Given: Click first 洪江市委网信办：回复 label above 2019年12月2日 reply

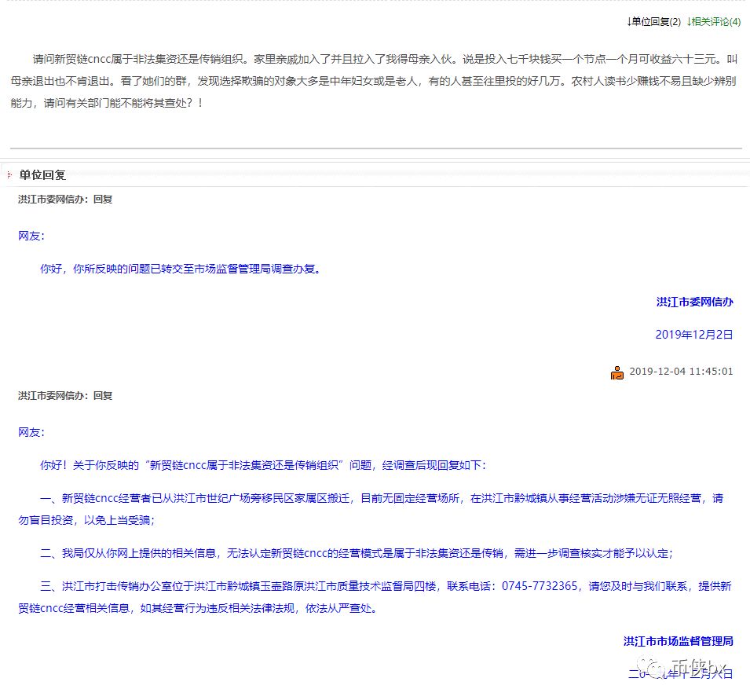Looking at the screenshot, I should click(x=65, y=200).
